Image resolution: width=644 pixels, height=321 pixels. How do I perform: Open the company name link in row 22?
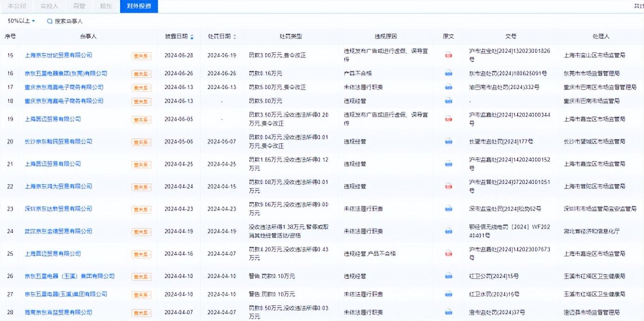(58, 186)
